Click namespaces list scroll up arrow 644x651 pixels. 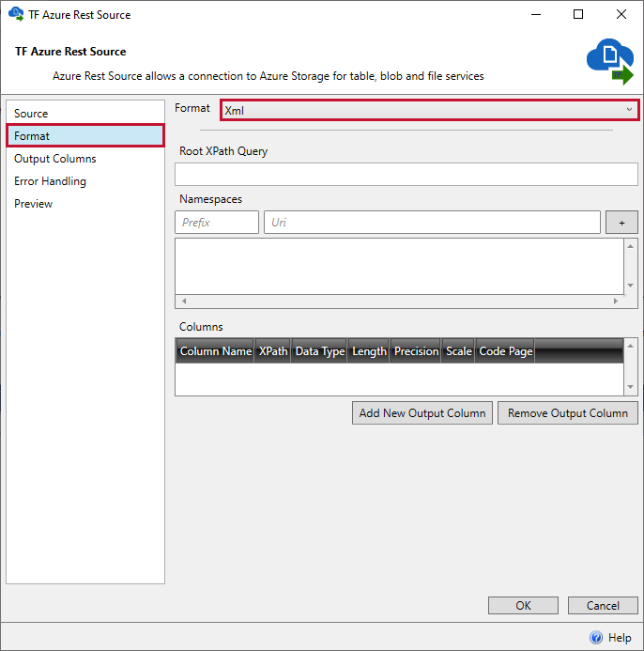click(x=630, y=246)
